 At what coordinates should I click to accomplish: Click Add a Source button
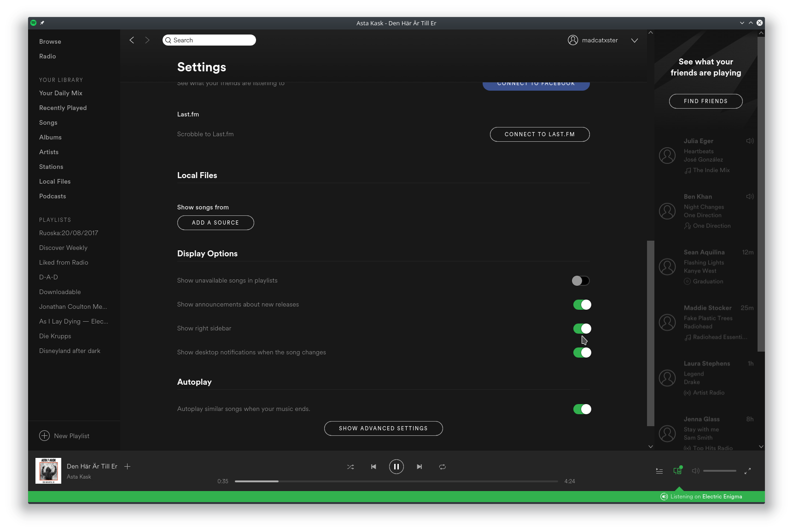pyautogui.click(x=216, y=223)
